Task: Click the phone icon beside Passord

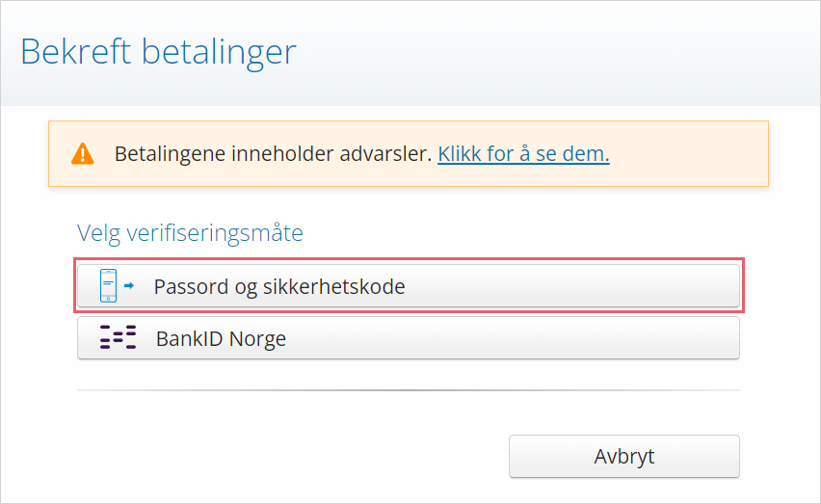Action: [108, 286]
